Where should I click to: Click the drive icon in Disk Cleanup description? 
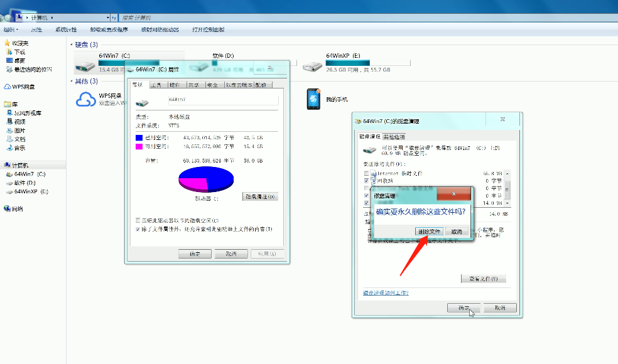point(369,150)
